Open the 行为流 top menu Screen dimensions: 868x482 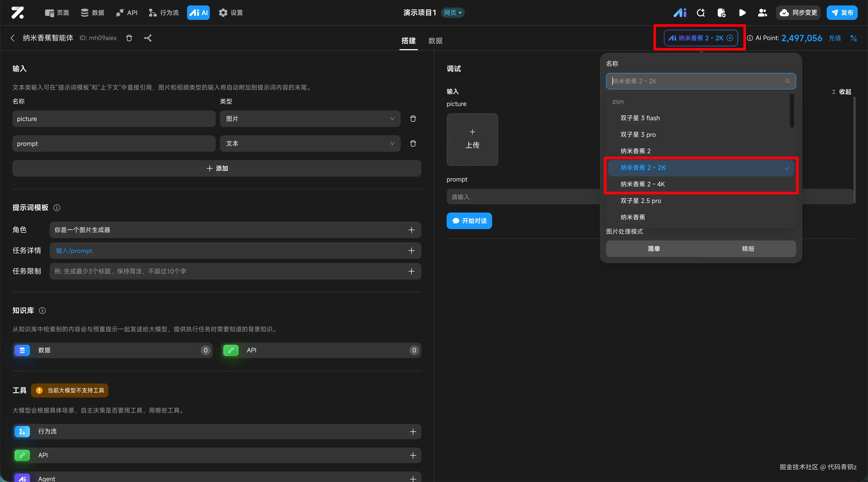pyautogui.click(x=164, y=13)
